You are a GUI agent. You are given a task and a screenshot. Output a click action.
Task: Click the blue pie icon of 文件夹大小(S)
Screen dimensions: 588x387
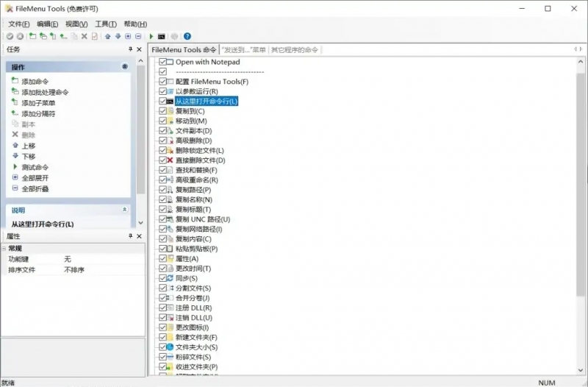click(170, 347)
